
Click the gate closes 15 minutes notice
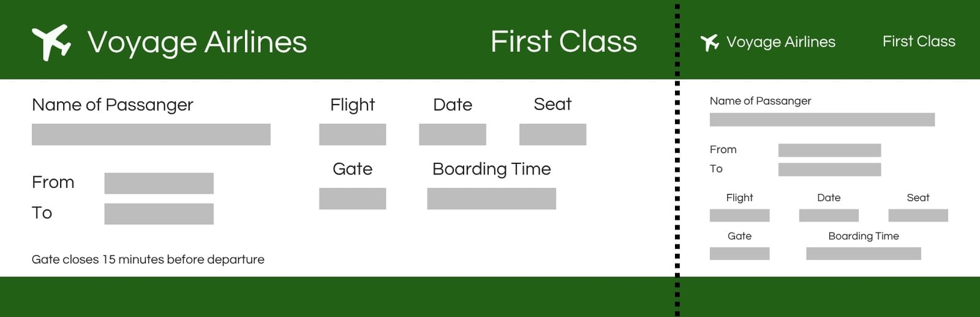148,259
